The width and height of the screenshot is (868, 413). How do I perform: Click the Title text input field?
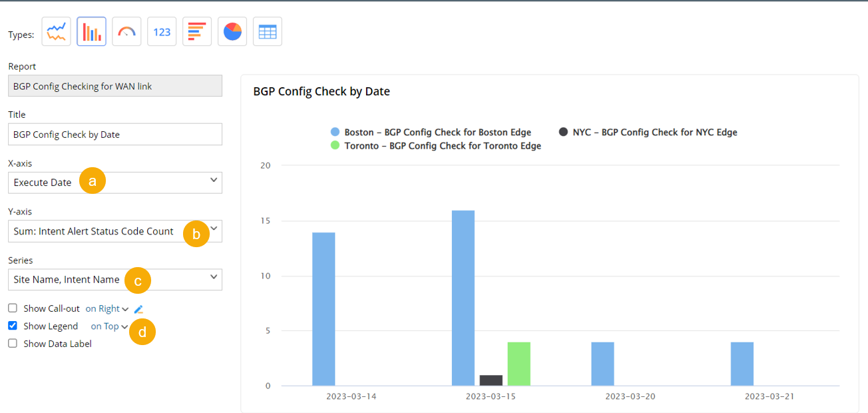click(115, 134)
